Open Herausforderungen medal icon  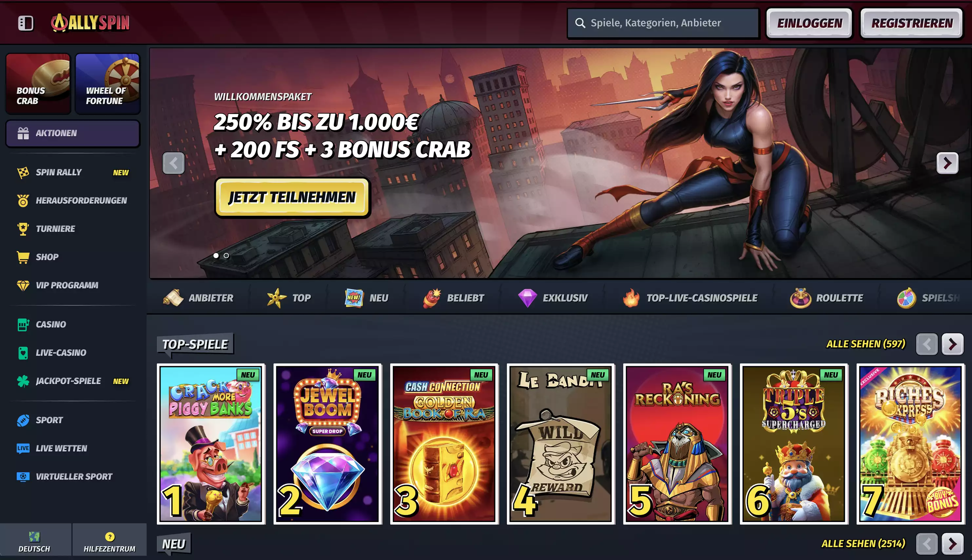23,200
